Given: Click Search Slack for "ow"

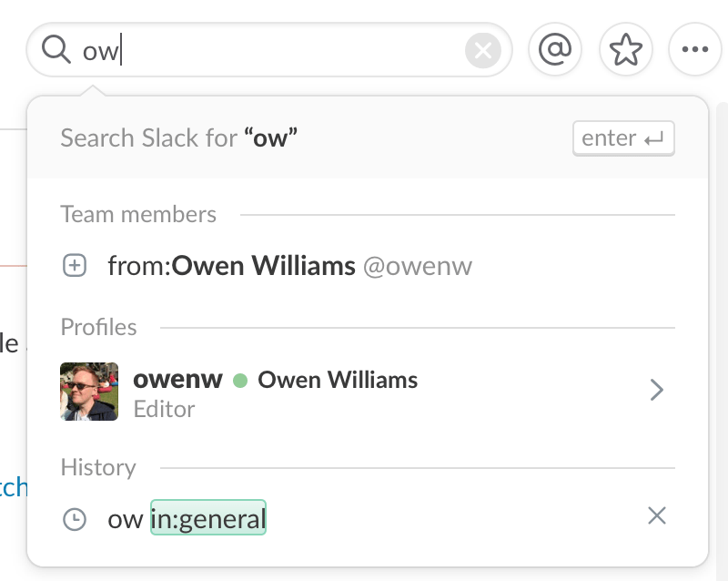Looking at the screenshot, I should 179,138.
